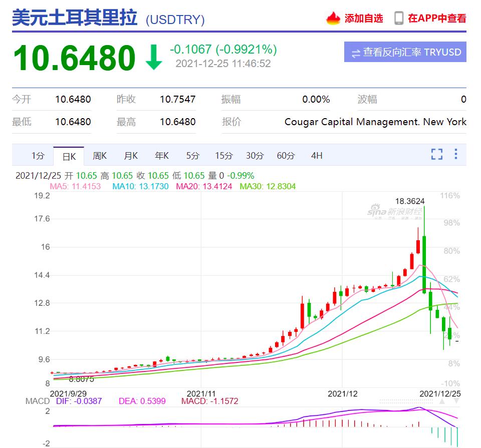This screenshot has width=481, height=448.
Task: Click the phone icon for APP viewing
Action: click(399, 19)
